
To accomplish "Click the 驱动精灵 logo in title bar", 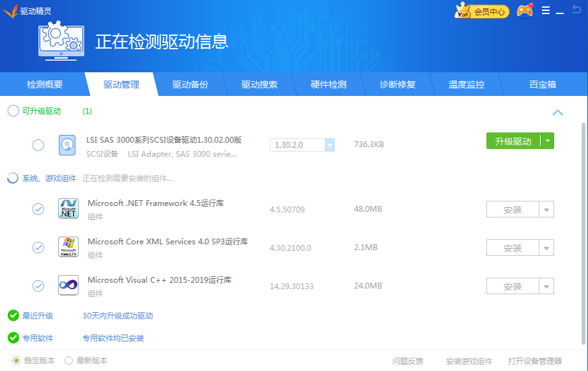I will [x=10, y=11].
